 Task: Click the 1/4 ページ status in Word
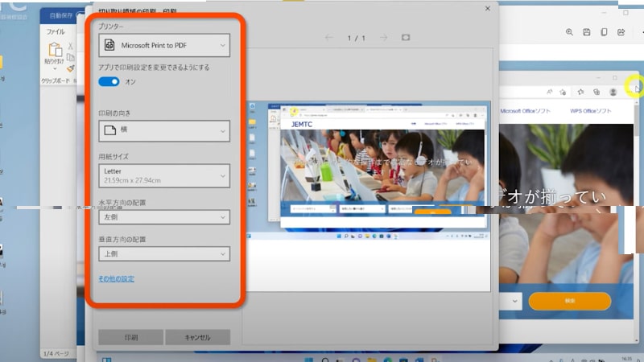click(x=56, y=353)
